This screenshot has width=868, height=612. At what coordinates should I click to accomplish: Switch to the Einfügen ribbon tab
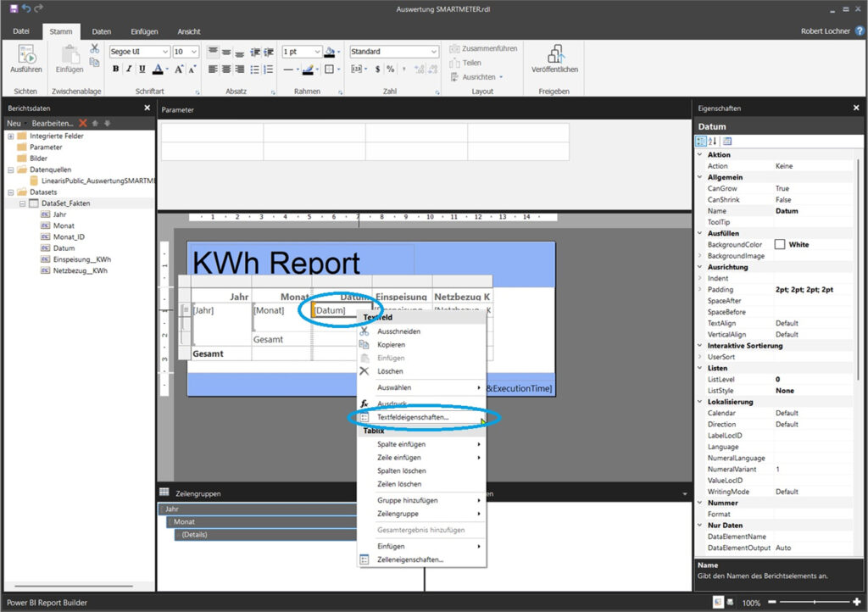144,31
